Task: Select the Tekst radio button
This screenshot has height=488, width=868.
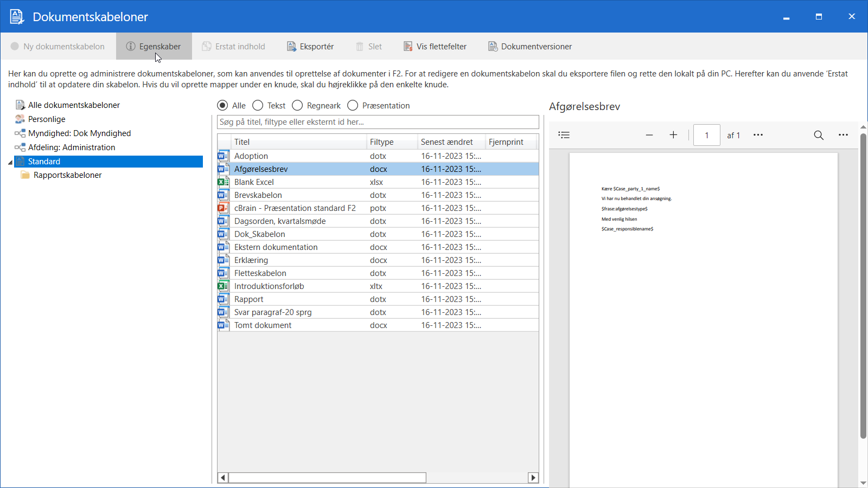Action: tap(258, 105)
